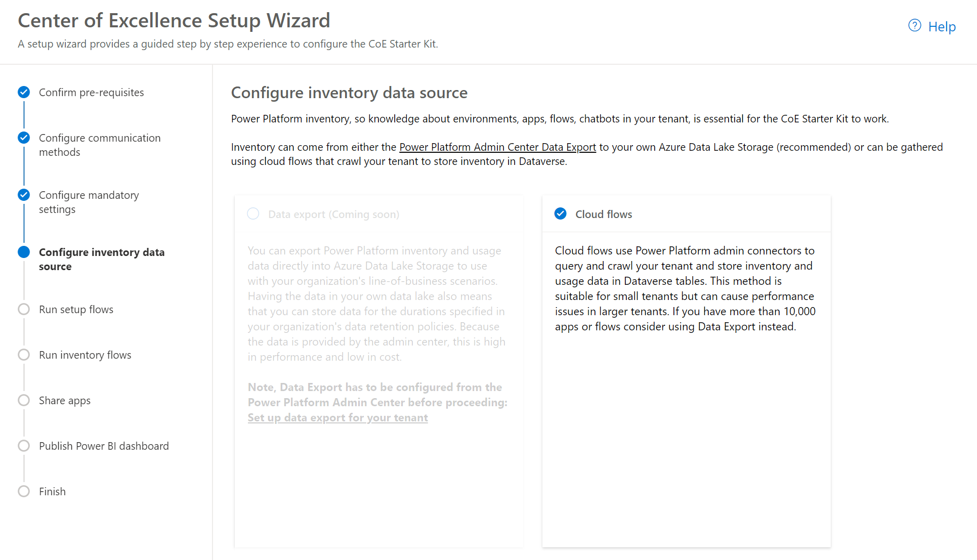The image size is (977, 560).
Task: Click the Configure inventory data source heading
Action: coord(349,93)
